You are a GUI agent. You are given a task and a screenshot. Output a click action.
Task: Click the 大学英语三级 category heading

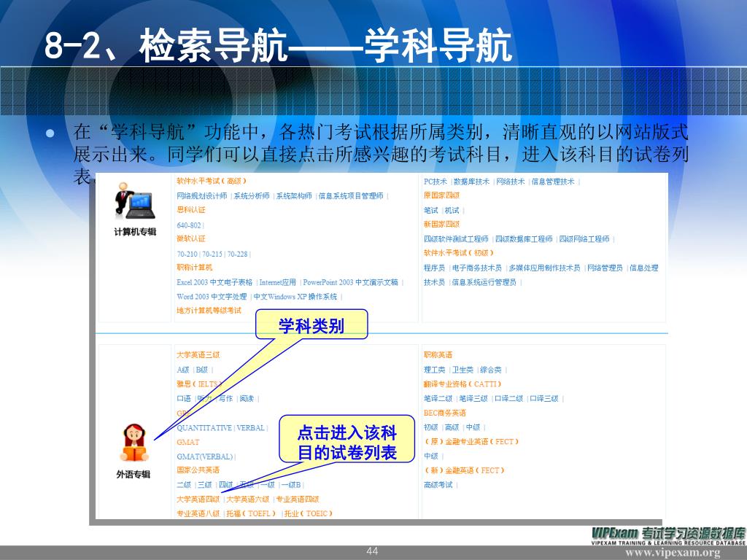point(198,355)
